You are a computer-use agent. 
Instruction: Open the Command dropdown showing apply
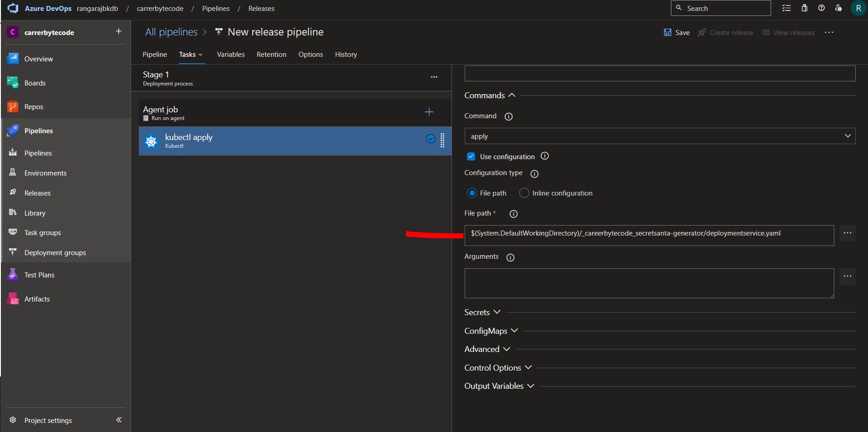(x=847, y=136)
